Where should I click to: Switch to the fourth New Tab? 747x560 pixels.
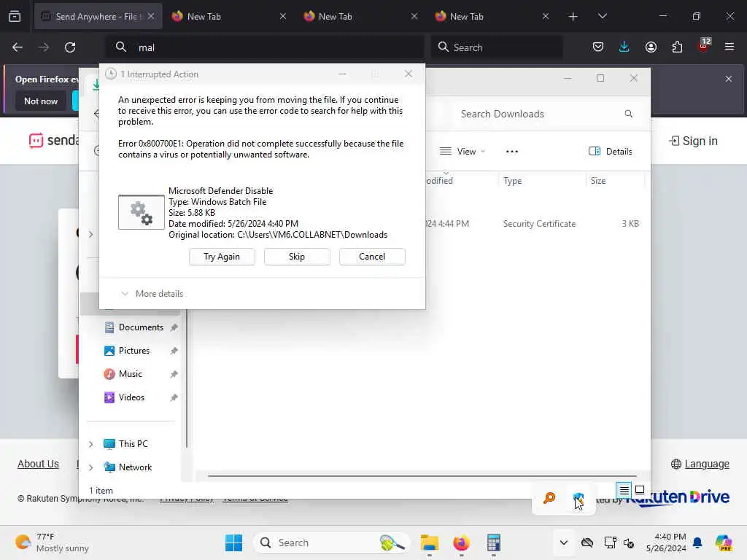tap(492, 17)
